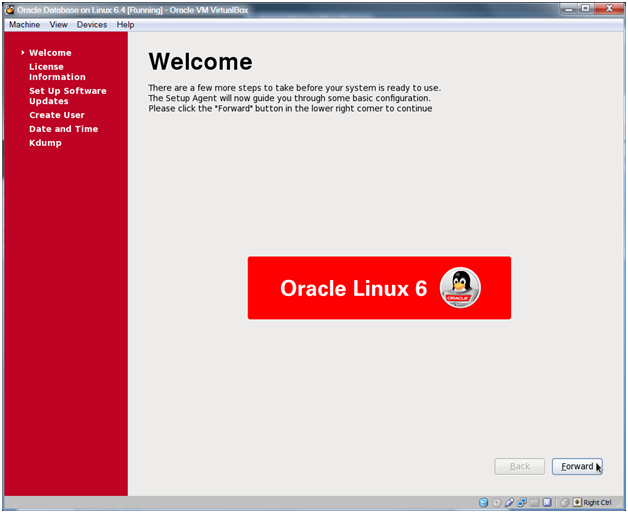Open the Machine menu
This screenshot has width=628, height=513.
24,24
